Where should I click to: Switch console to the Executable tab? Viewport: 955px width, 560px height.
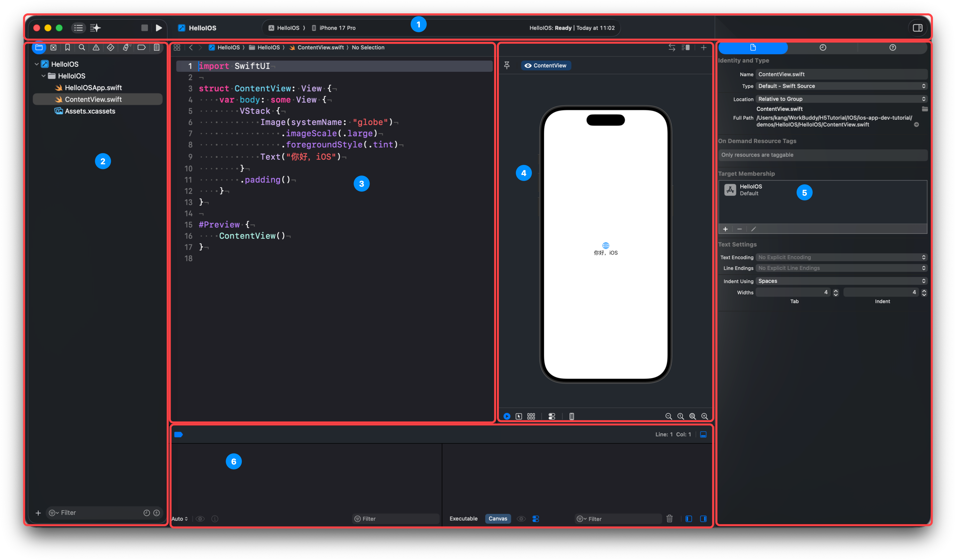(x=463, y=518)
